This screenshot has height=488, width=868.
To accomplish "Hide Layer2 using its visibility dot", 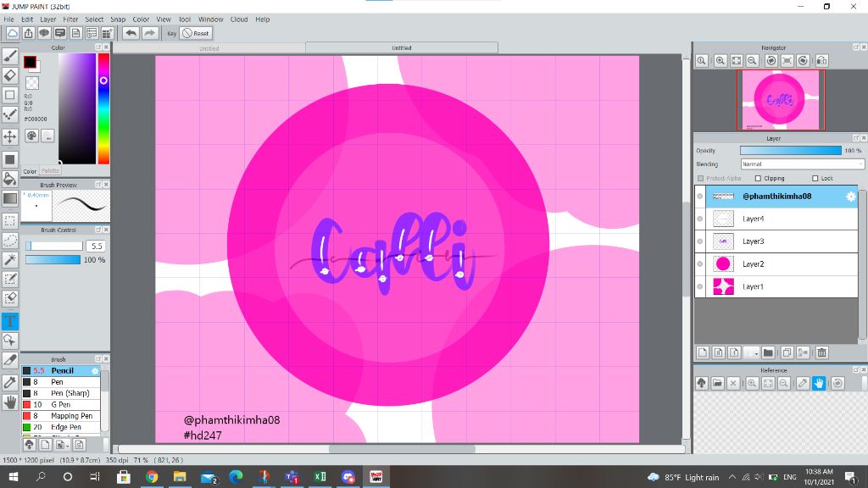I will coord(700,264).
